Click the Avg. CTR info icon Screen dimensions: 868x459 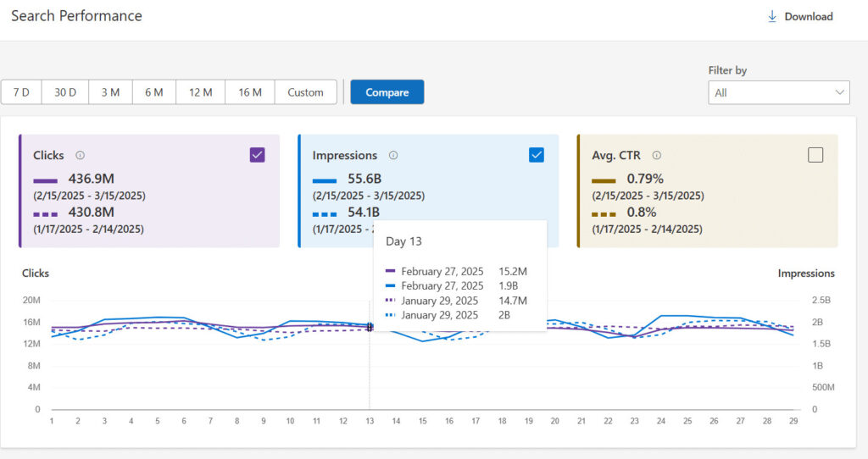click(657, 155)
